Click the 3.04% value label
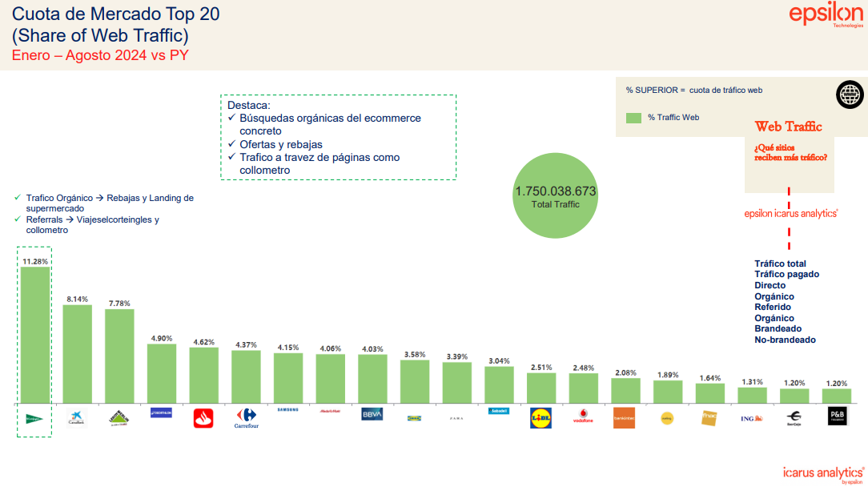 pos(500,361)
